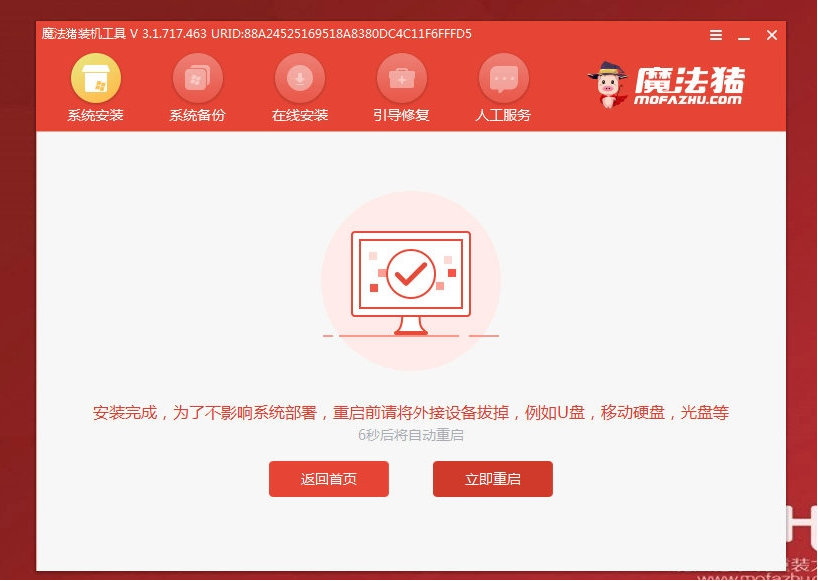Click the completed monitor checkmark illustration
This screenshot has height=581, width=818.
[x=411, y=281]
